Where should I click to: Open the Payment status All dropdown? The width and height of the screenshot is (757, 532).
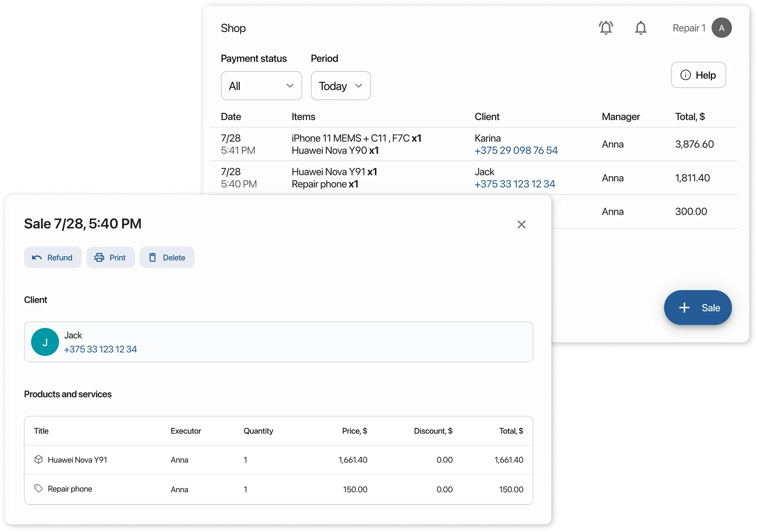[261, 86]
